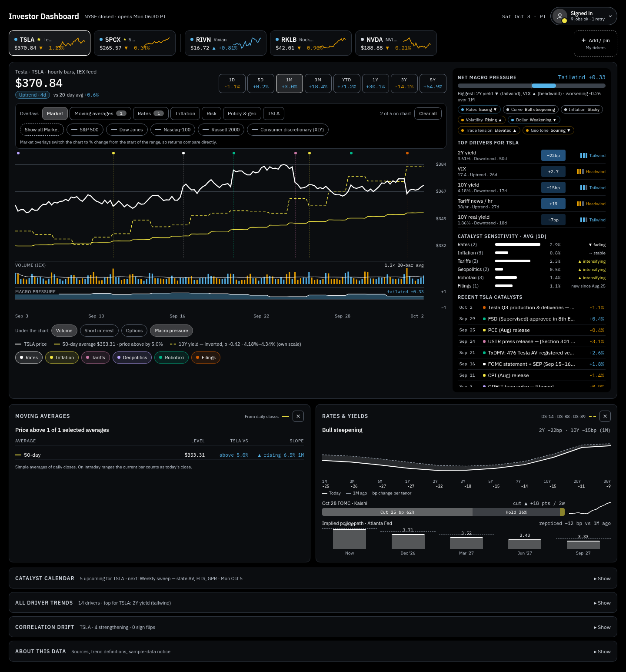Toggle the Dow Jones overlay
The height and width of the screenshot is (672, 626).
click(x=127, y=130)
